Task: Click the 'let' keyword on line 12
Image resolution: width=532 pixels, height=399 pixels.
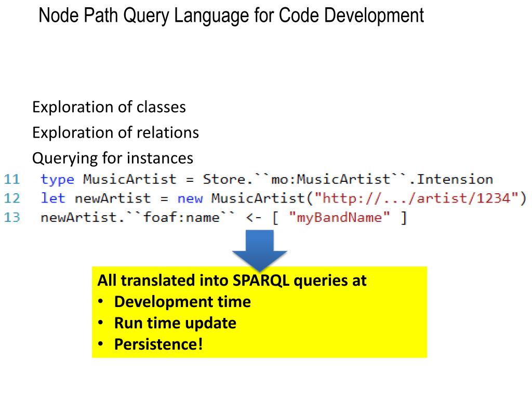Action: (53, 198)
